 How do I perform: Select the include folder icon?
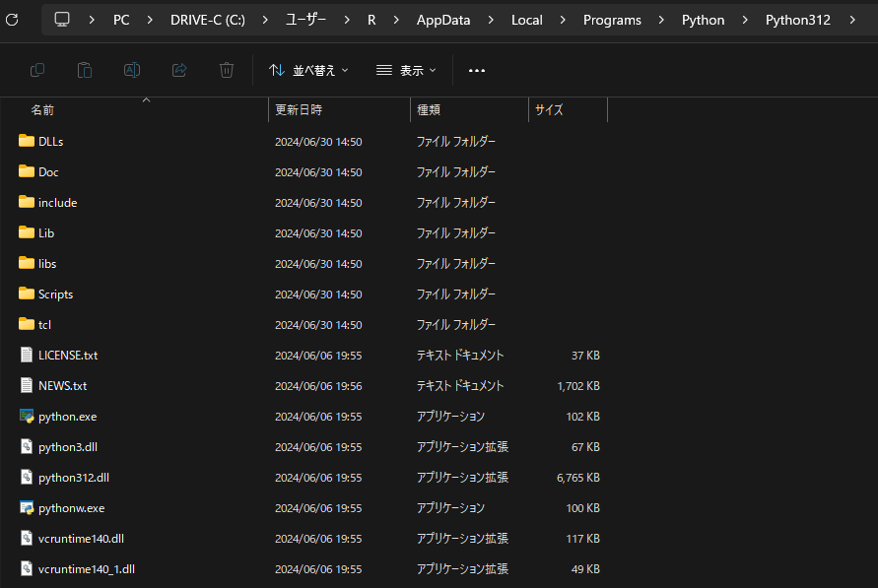point(27,202)
